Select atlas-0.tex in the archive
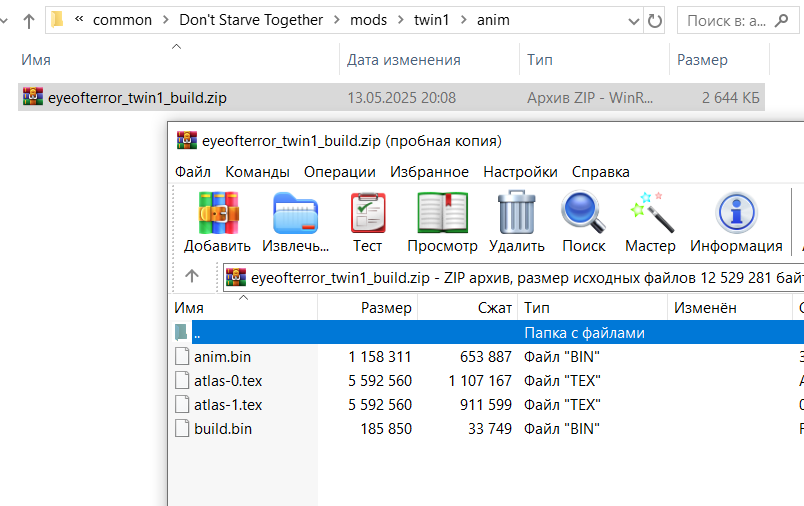Image resolution: width=804 pixels, height=506 pixels. 228,380
